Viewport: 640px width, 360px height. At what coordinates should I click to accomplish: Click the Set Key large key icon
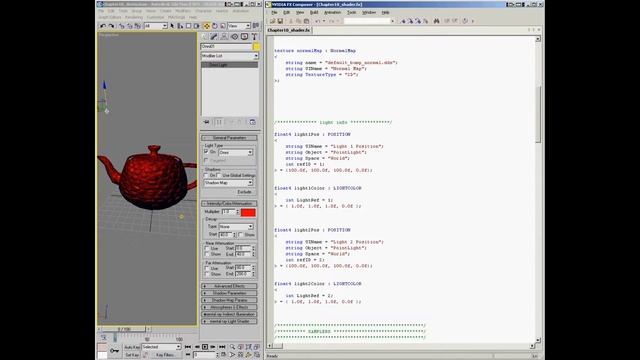tap(115, 351)
